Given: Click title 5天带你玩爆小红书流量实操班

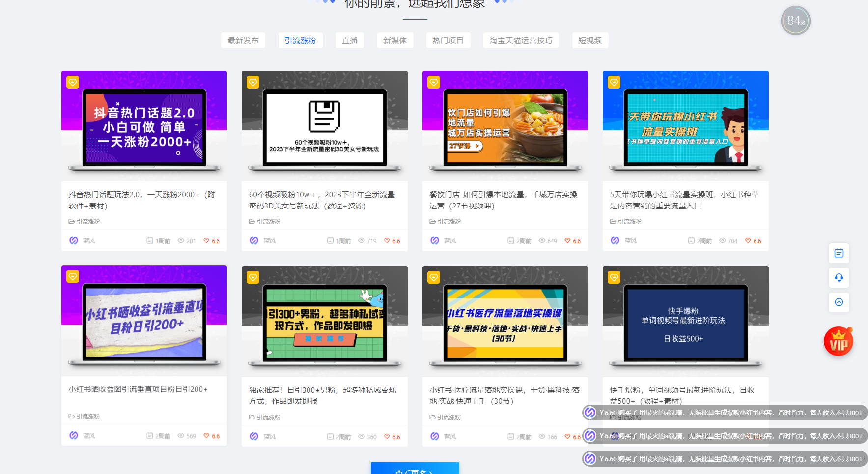Looking at the screenshot, I should point(684,200).
